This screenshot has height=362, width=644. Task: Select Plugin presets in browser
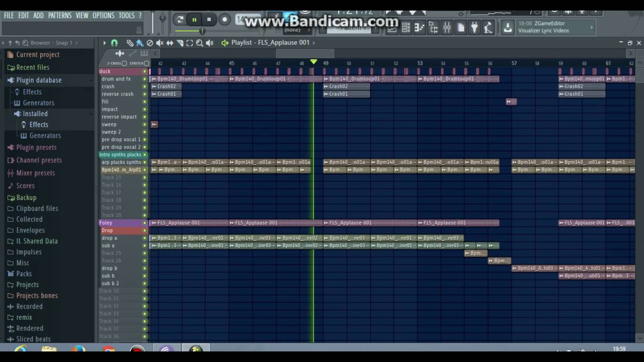click(x=36, y=147)
